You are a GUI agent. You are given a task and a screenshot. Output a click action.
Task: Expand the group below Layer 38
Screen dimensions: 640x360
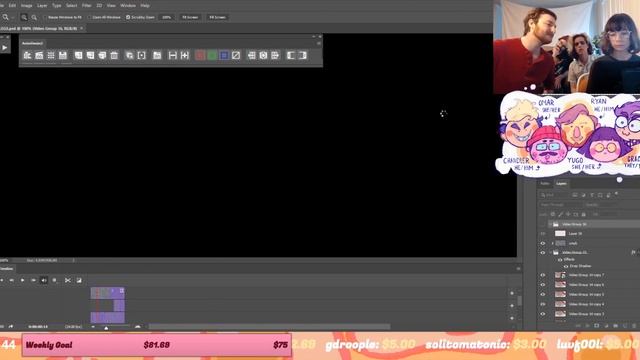click(552, 243)
